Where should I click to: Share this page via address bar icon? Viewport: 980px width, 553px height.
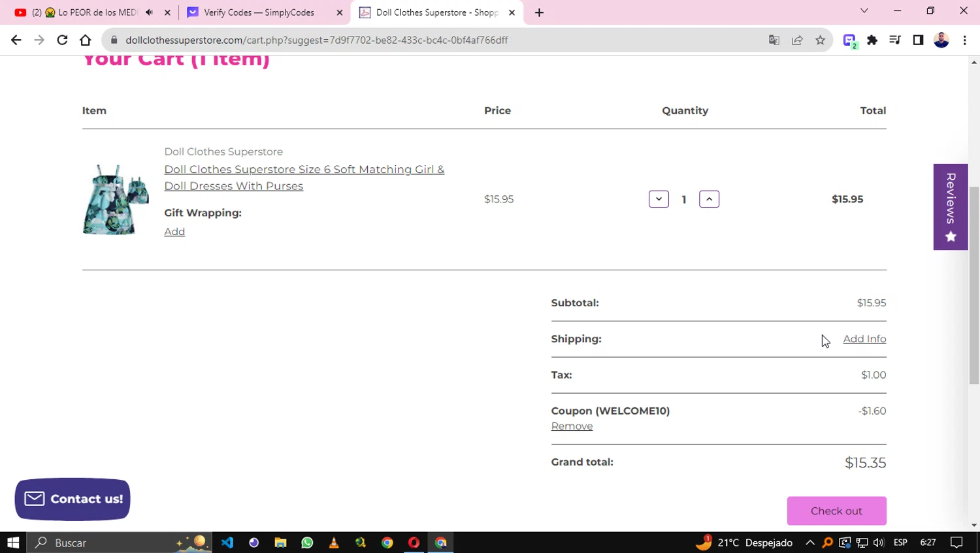click(x=797, y=40)
